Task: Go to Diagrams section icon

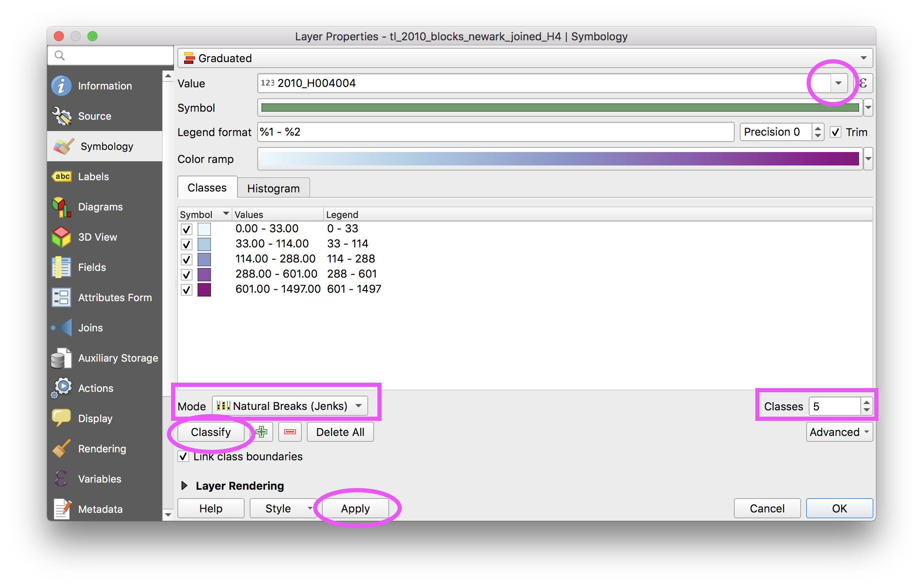Action: click(61, 207)
